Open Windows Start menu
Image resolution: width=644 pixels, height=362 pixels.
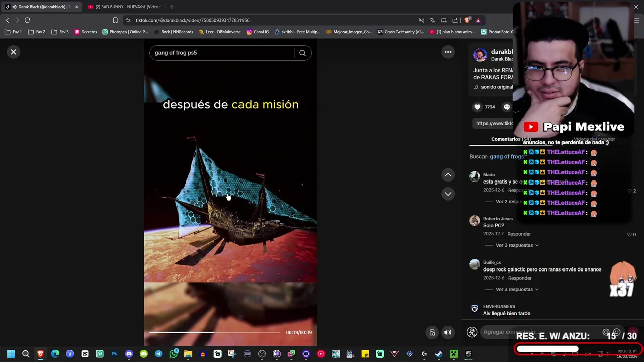point(11,354)
